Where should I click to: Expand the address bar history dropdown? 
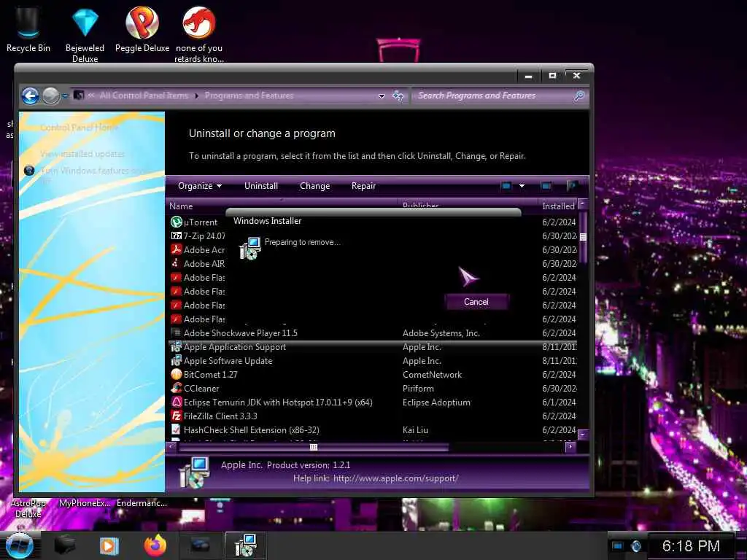(x=382, y=96)
